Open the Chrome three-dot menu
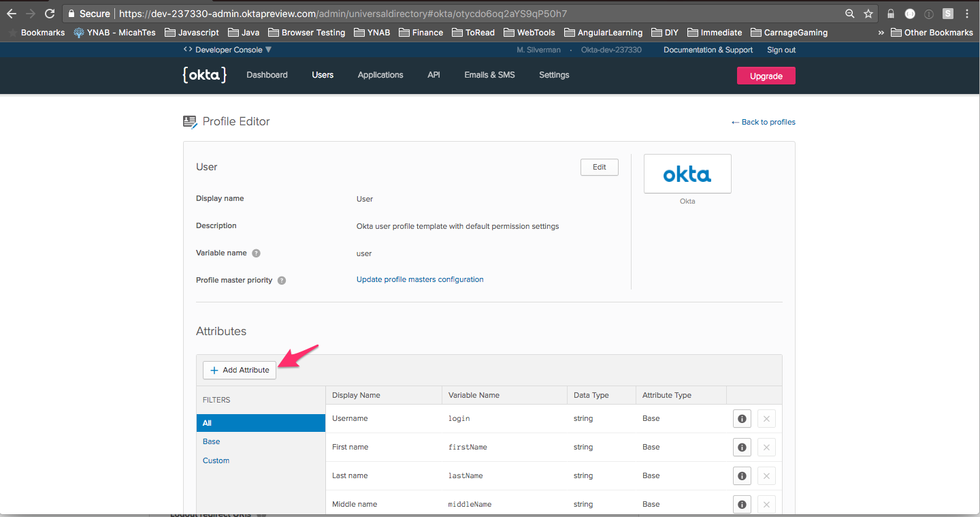This screenshot has width=980, height=517. (967, 14)
